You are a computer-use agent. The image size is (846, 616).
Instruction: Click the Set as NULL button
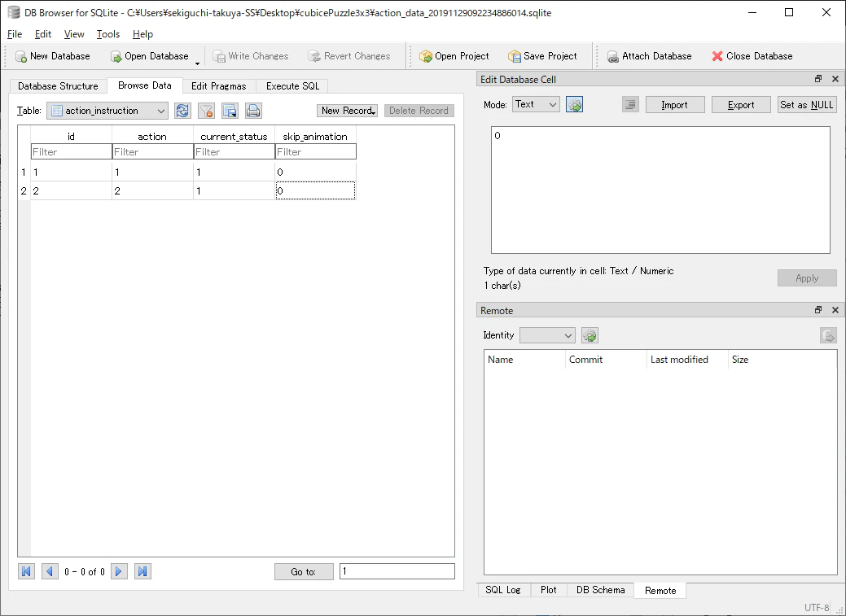click(x=807, y=105)
